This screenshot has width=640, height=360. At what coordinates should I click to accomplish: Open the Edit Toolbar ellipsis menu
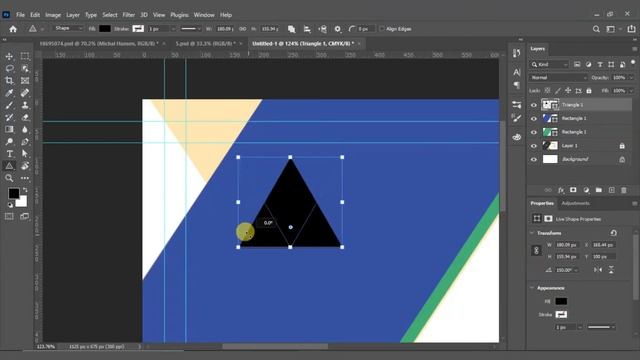click(x=25, y=178)
